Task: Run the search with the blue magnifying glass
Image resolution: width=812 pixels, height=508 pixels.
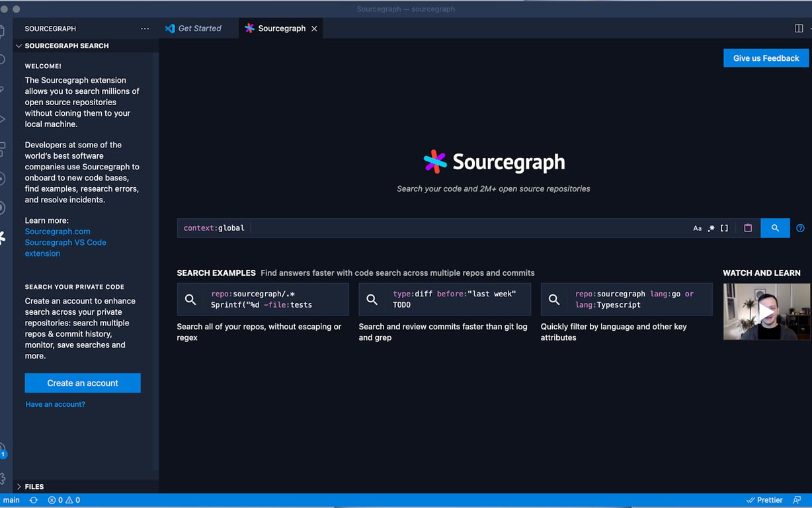Action: [x=775, y=228]
